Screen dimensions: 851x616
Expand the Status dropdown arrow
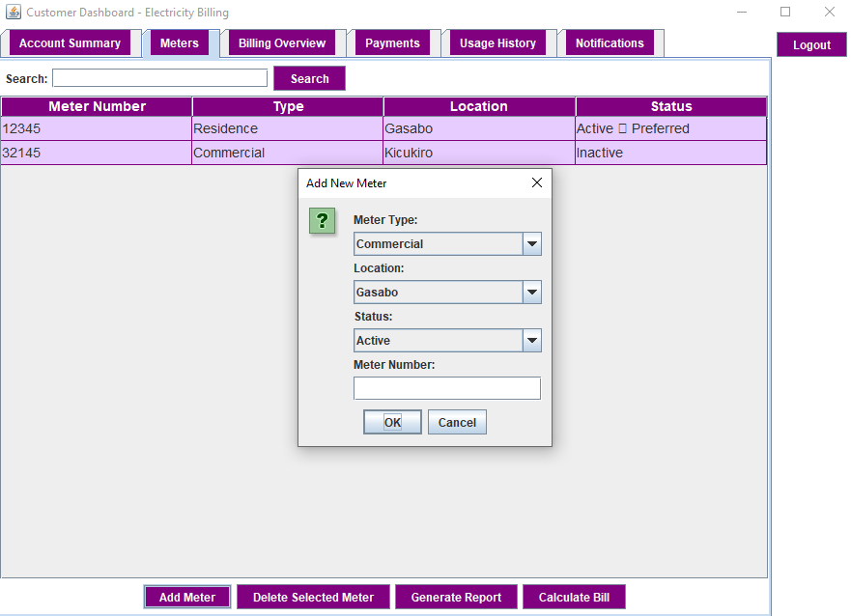point(532,341)
